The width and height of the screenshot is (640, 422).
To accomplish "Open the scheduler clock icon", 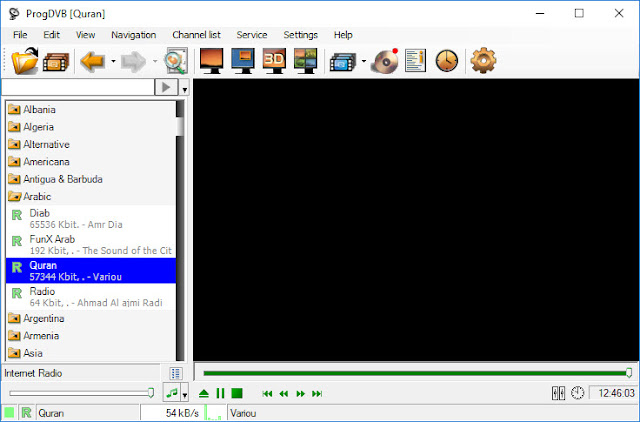I will (x=447, y=61).
